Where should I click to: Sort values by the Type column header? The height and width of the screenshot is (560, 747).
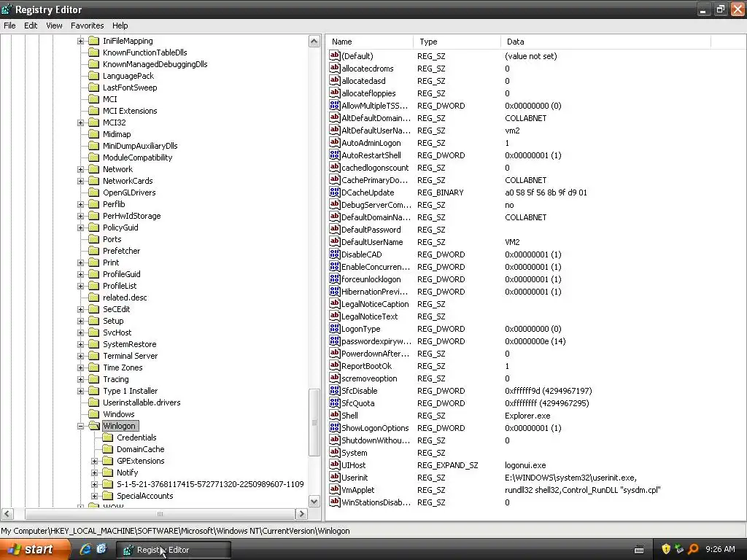457,42
